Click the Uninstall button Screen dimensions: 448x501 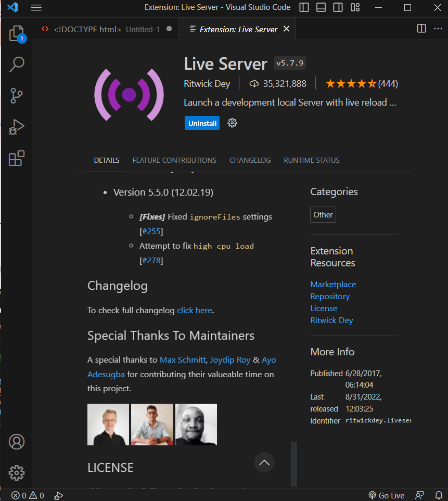click(x=202, y=123)
